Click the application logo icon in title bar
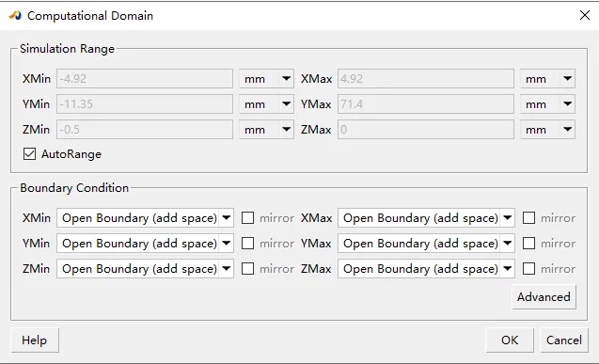Viewport: 599px width, 364px height. [15, 16]
